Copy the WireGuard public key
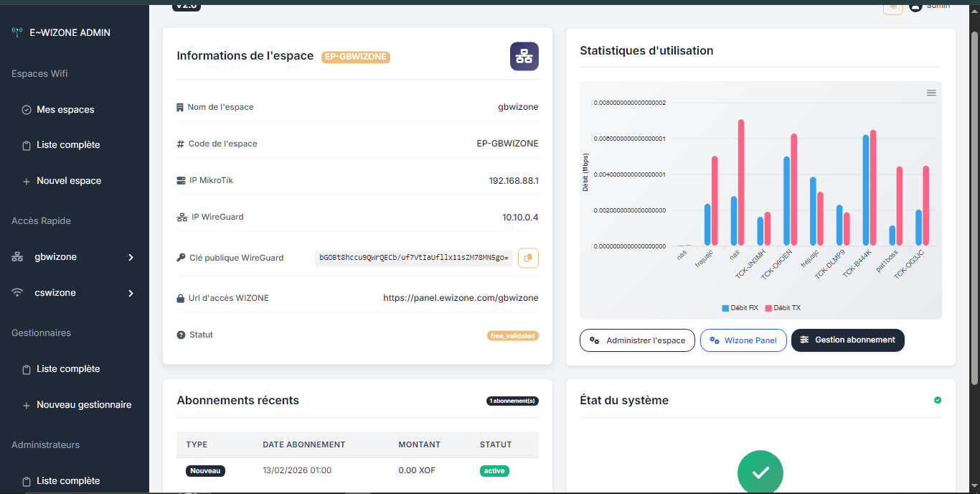Viewport: 980px width, 494px height. [528, 258]
